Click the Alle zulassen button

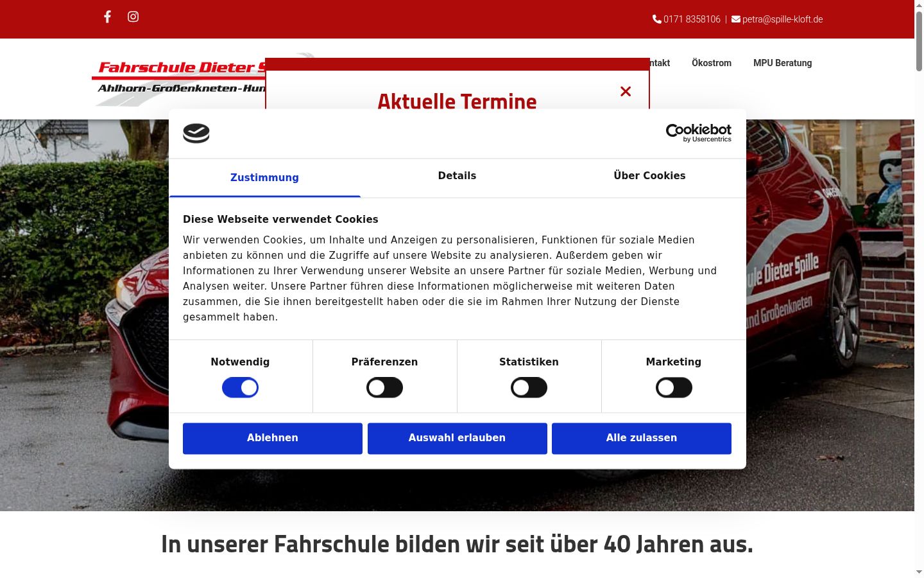point(642,438)
